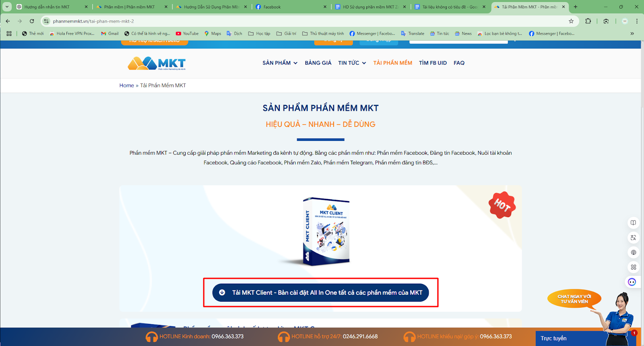Click the MKT logo in header
The image size is (644, 346).
pyautogui.click(x=157, y=63)
